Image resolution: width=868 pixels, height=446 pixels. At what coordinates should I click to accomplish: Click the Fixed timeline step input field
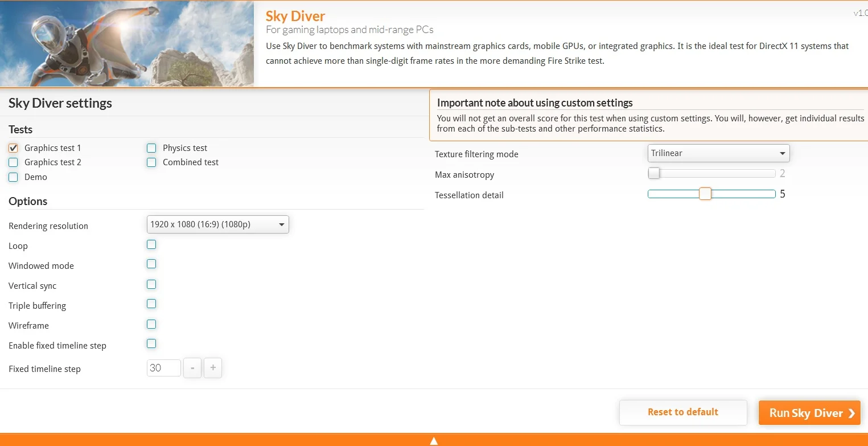coord(164,368)
